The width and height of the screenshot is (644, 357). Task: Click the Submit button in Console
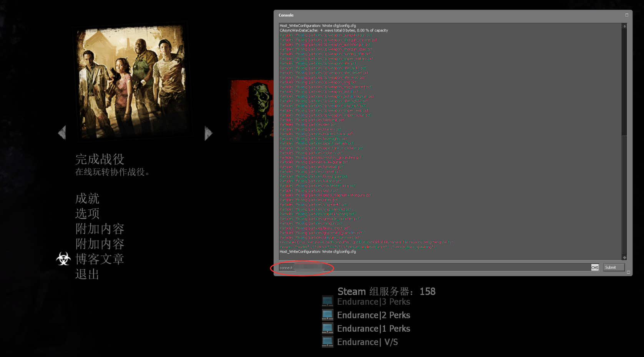614,267
